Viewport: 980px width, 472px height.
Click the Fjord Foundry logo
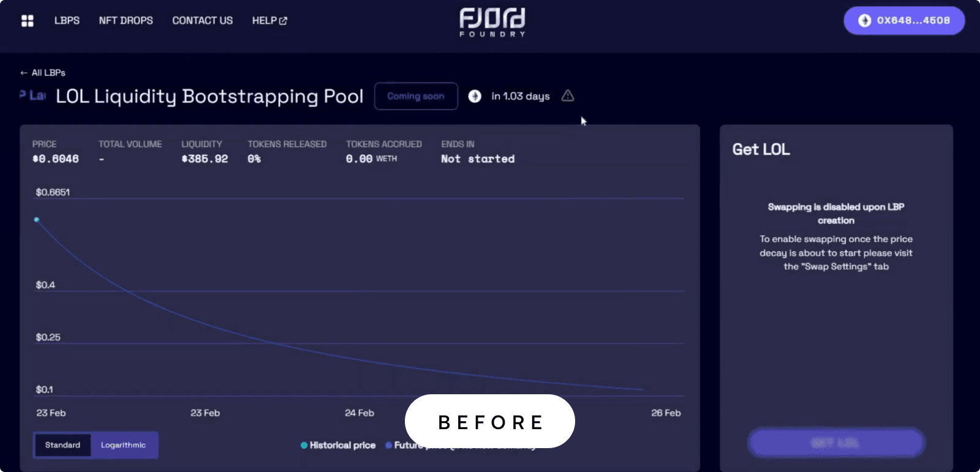(x=492, y=22)
